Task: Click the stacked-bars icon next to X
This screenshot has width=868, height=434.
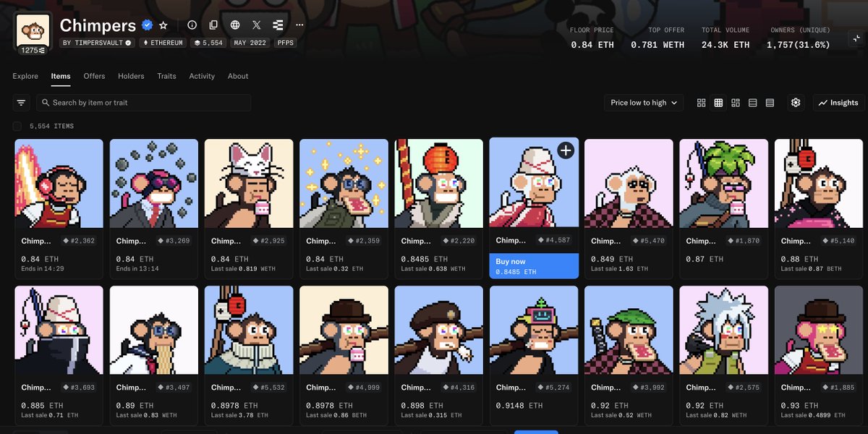Action: coord(278,25)
